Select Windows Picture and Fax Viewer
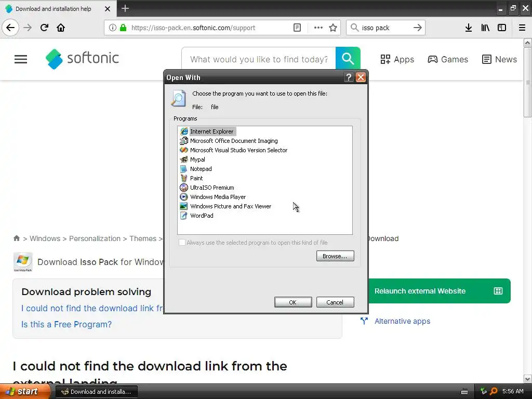Screen dimensions: 532x399 pyautogui.click(x=225, y=206)
